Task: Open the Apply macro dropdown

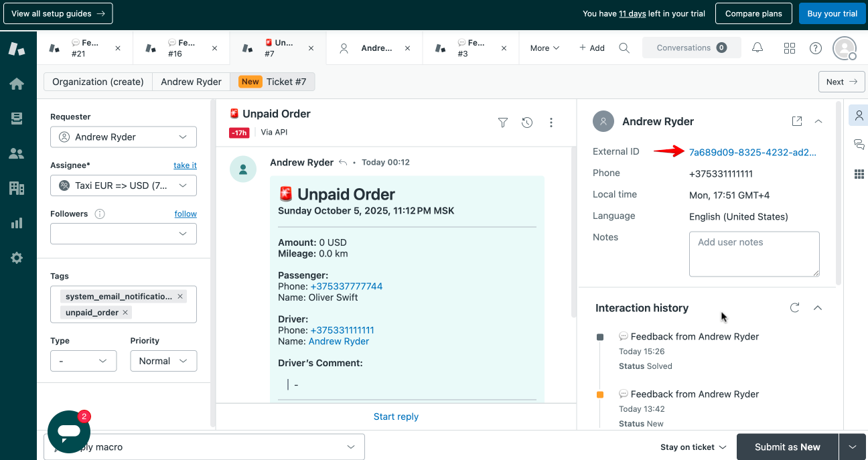Action: (204, 447)
